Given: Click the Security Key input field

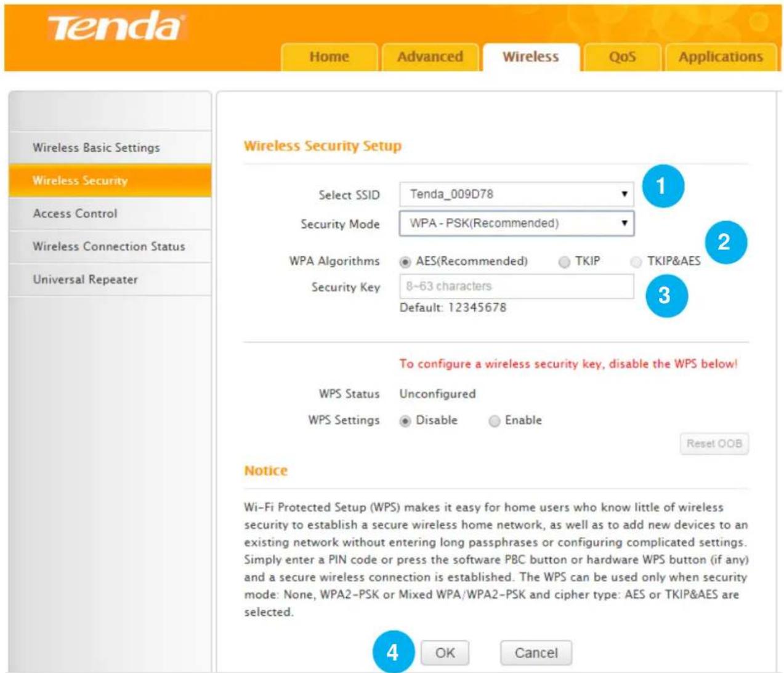Looking at the screenshot, I should 517,286.
